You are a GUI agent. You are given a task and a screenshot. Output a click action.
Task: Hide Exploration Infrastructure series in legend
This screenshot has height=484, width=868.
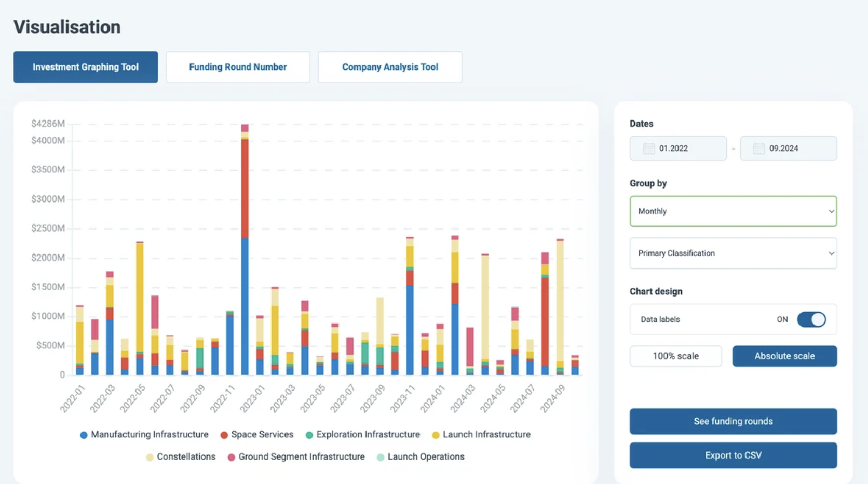(309, 435)
